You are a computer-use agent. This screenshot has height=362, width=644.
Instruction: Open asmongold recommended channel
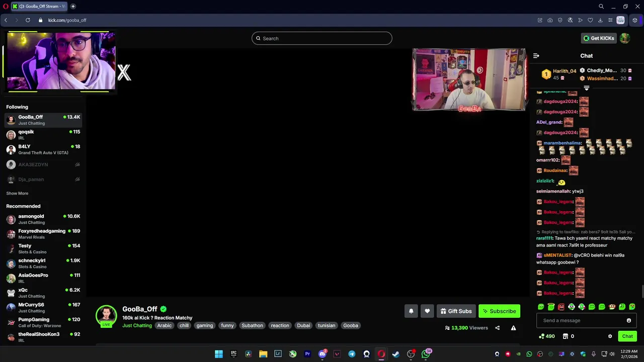pos(43,219)
